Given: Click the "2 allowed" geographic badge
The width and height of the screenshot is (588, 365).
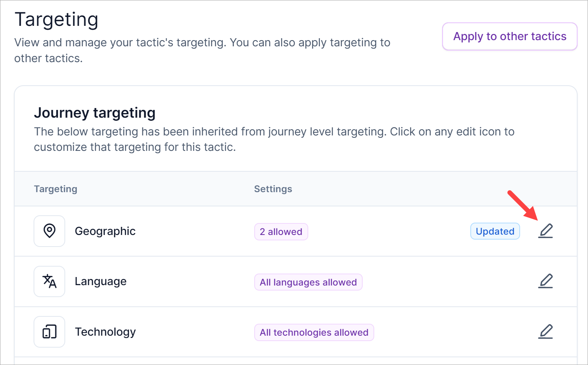Looking at the screenshot, I should [281, 232].
